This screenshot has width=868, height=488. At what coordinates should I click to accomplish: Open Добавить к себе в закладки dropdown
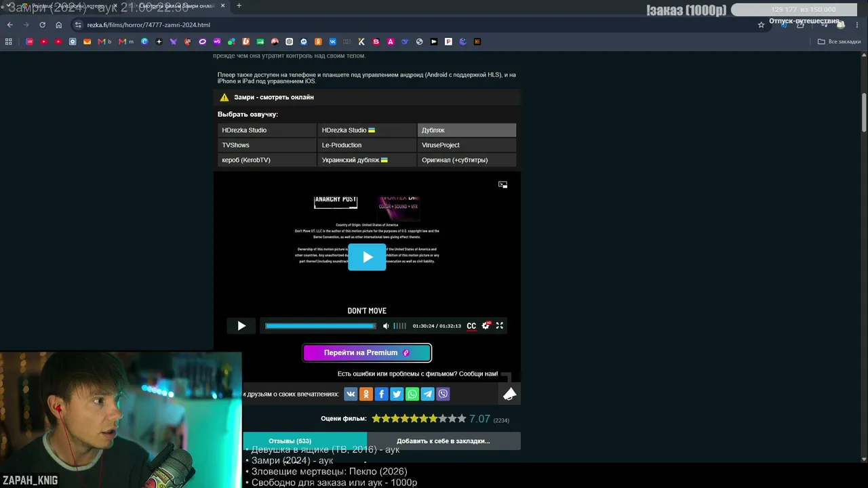(x=443, y=441)
